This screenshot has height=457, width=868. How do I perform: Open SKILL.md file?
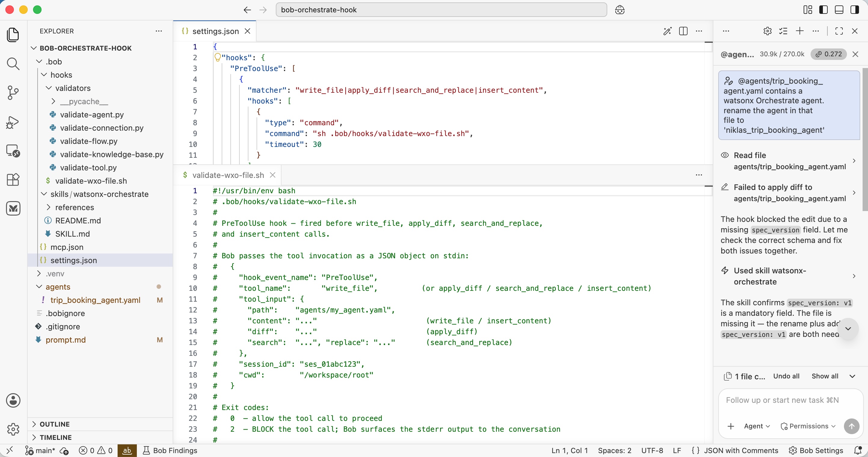coord(100,233)
